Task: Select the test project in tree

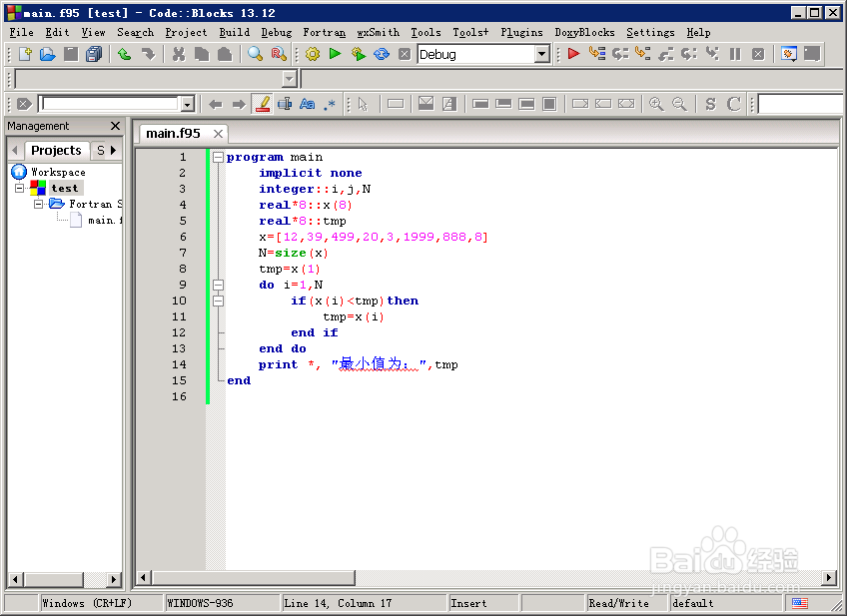Action: pos(65,188)
